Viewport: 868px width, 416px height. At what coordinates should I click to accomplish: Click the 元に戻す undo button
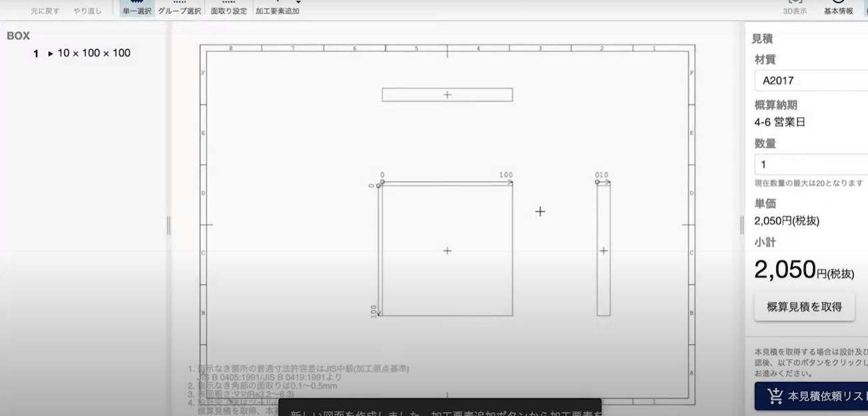point(45,11)
